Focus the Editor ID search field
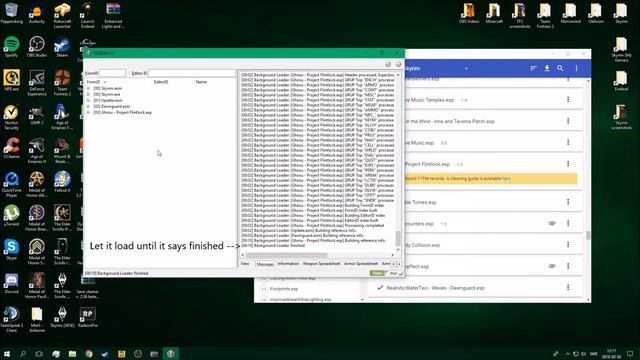This screenshot has width=640, height=360. tap(191, 73)
